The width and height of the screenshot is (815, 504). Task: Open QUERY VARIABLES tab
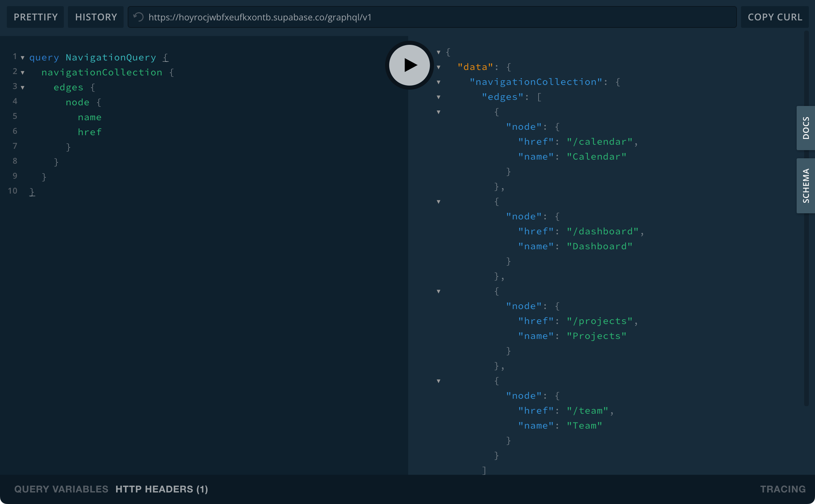tap(61, 489)
